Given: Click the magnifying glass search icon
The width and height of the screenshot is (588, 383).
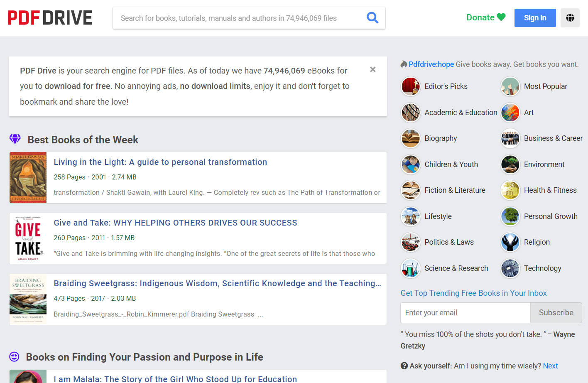Looking at the screenshot, I should point(372,18).
